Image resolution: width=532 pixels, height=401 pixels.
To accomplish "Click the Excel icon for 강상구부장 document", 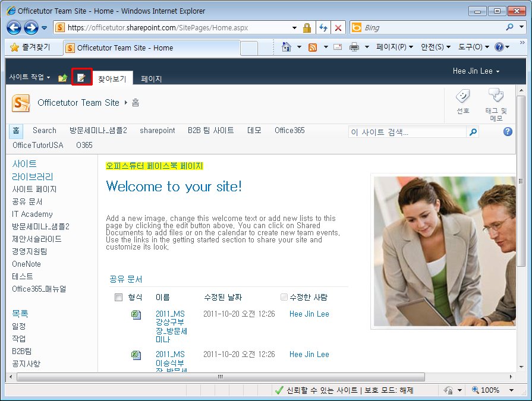I will [136, 315].
